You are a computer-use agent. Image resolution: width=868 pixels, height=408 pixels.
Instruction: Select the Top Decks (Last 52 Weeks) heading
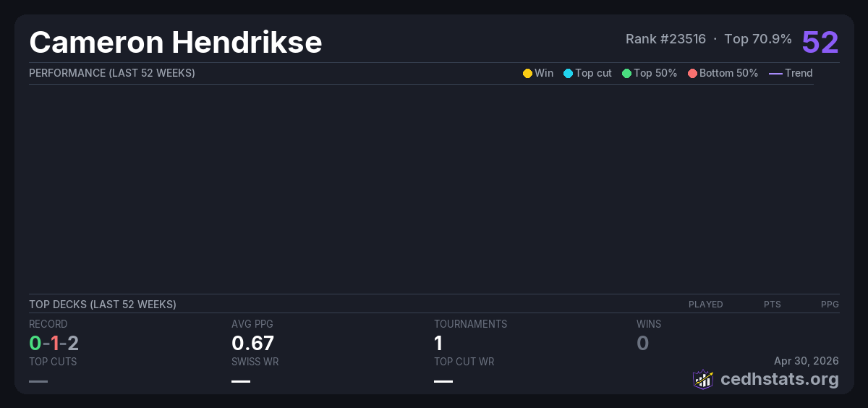click(x=103, y=305)
